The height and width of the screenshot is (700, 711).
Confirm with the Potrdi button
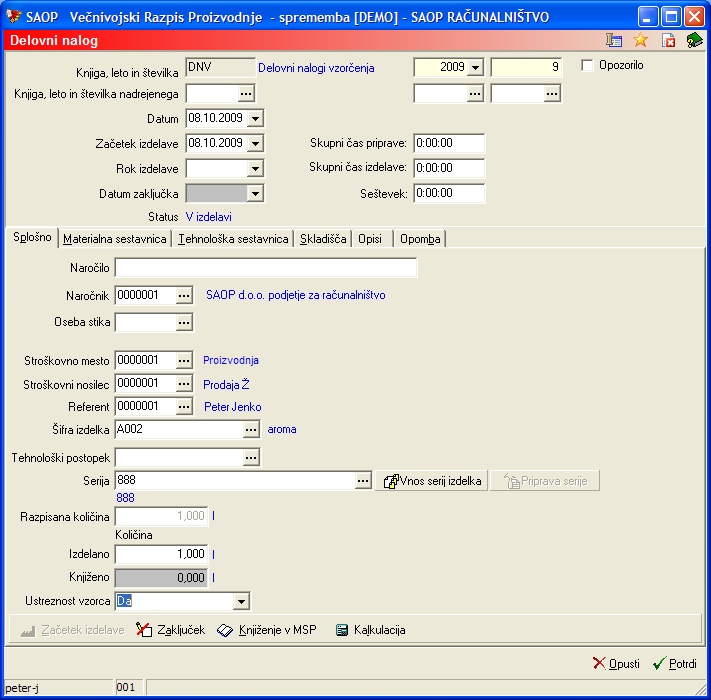pos(675,664)
